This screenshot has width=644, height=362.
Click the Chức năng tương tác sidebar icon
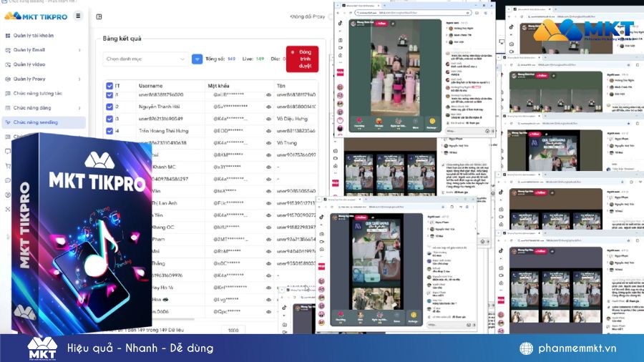coord(8,94)
